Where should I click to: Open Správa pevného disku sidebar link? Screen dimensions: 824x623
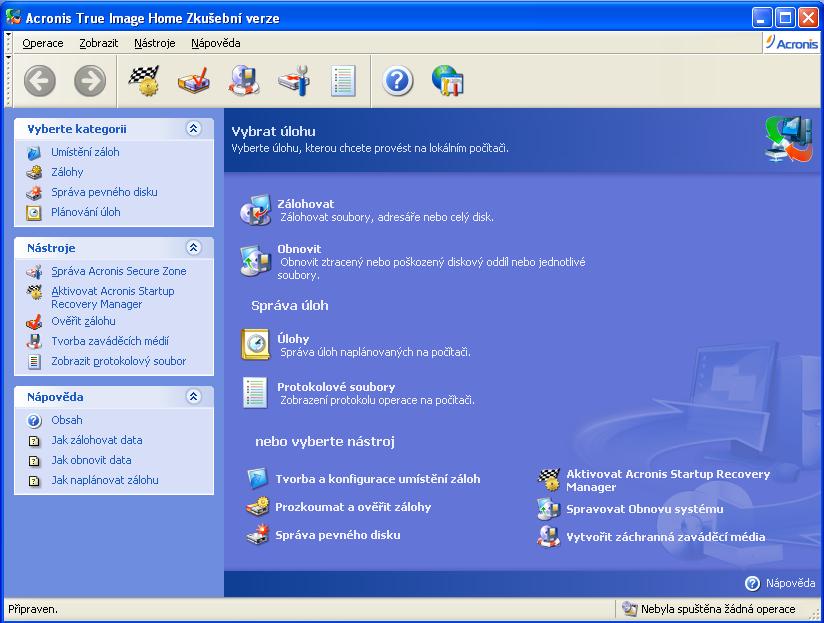104,192
